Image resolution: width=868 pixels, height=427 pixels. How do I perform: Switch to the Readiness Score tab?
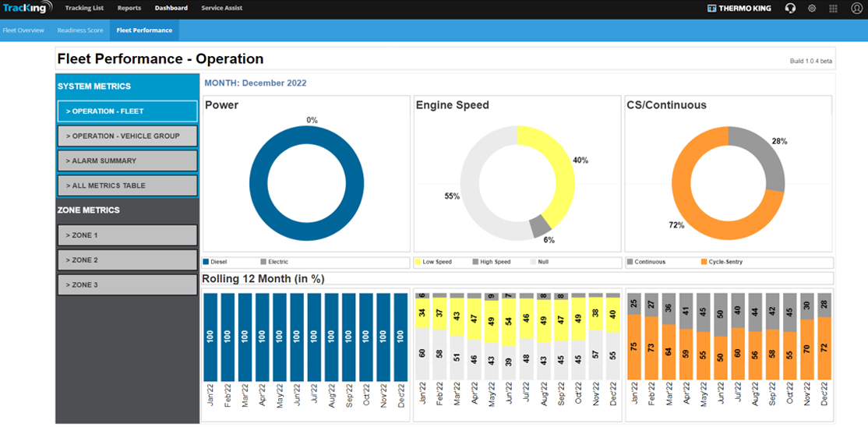(80, 30)
